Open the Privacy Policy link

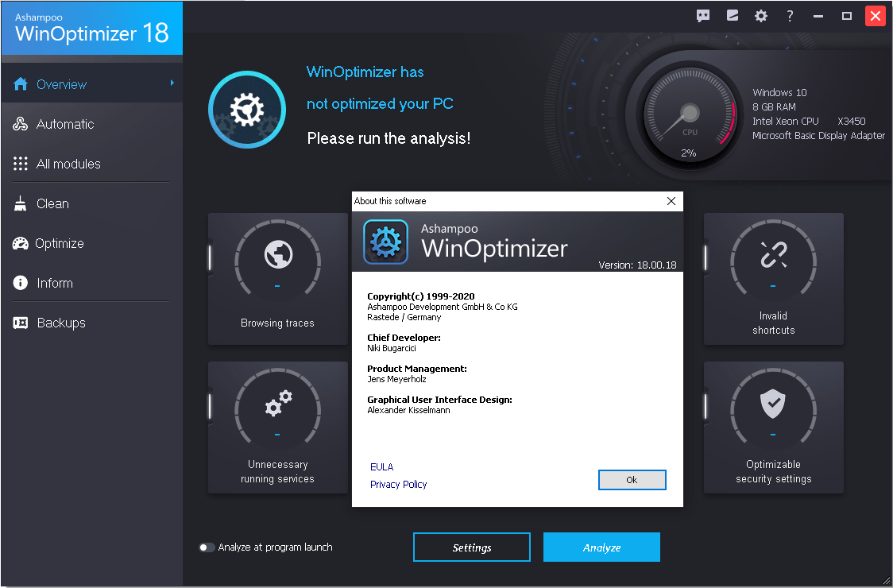click(x=399, y=484)
